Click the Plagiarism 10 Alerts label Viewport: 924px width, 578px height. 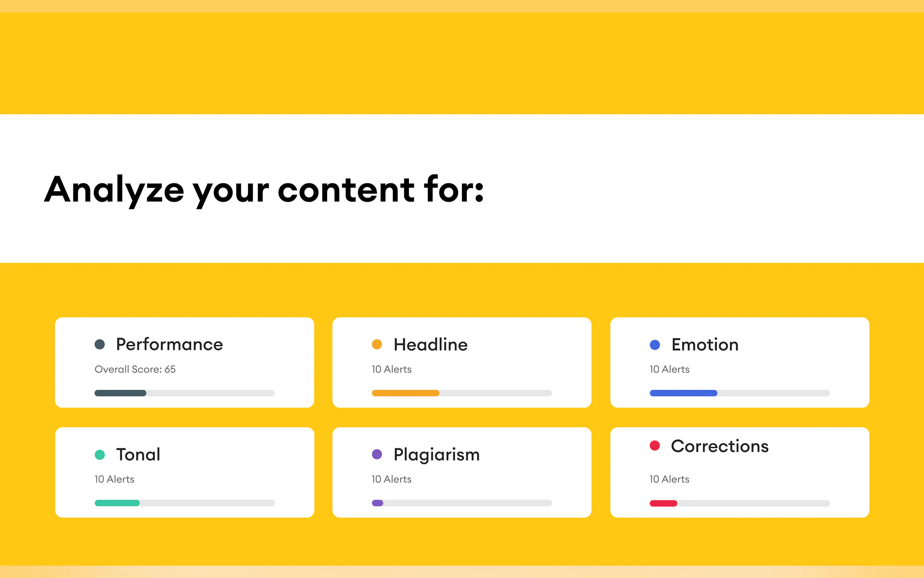tap(391, 479)
